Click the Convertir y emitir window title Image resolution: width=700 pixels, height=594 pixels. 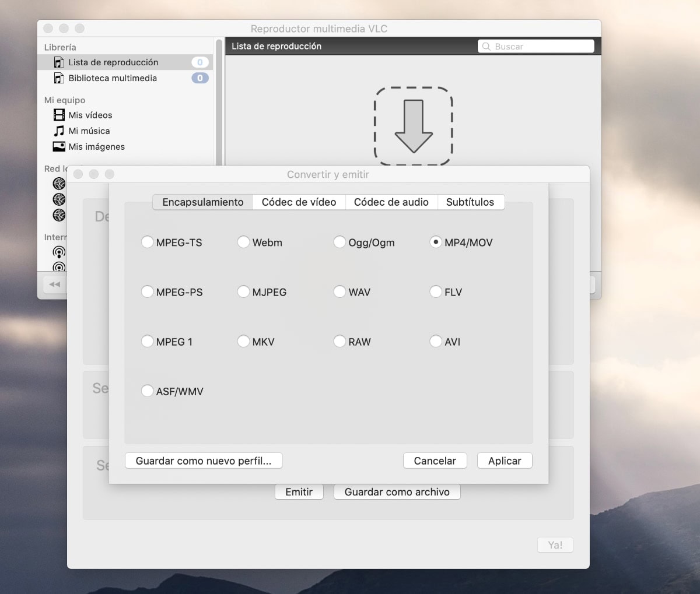tap(328, 174)
